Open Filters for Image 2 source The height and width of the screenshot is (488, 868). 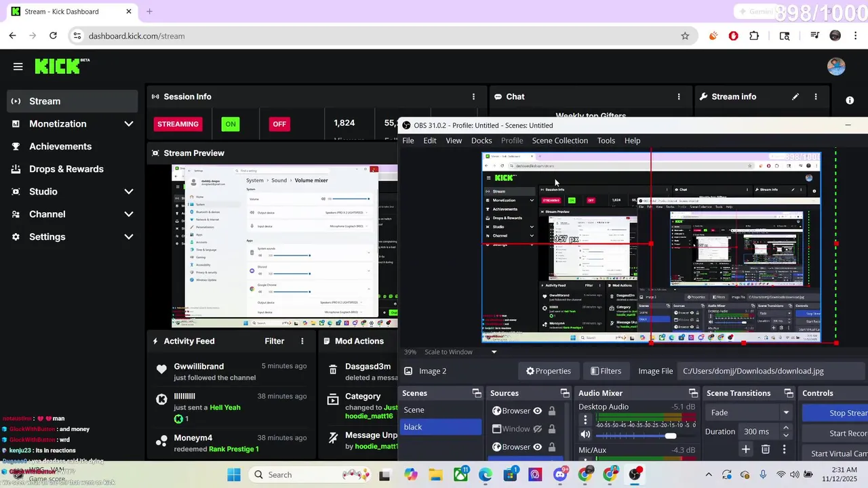(x=606, y=371)
